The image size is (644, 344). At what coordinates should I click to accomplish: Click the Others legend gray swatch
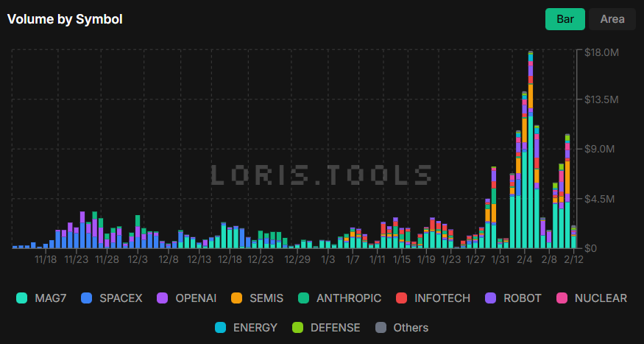(x=381, y=328)
